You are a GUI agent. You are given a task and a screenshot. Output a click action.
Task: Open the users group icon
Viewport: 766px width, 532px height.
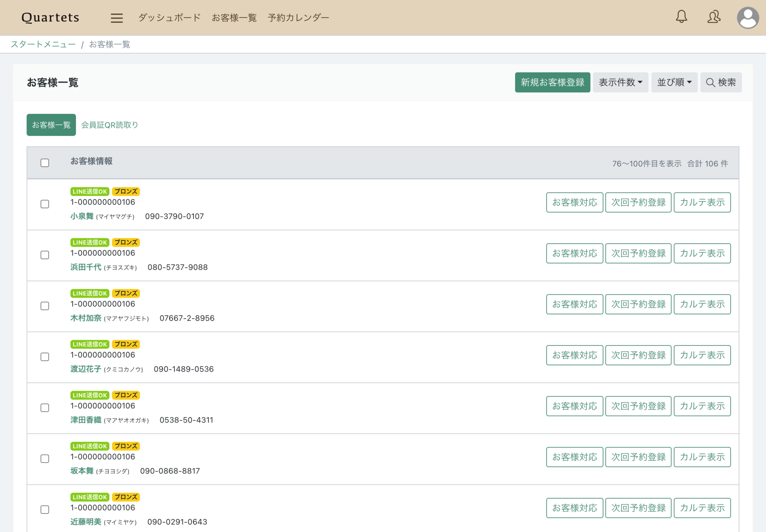click(x=714, y=17)
